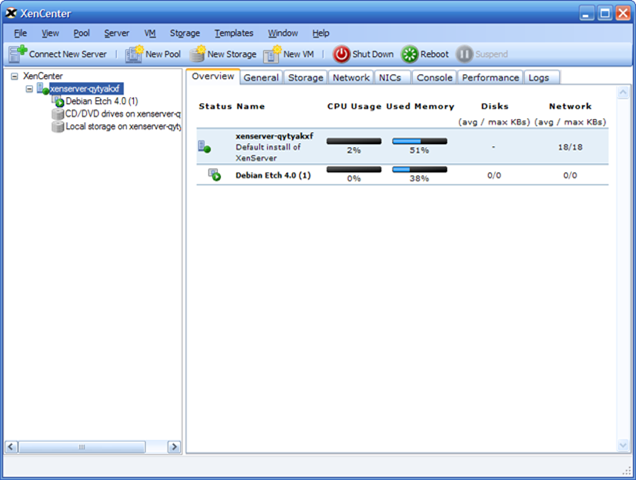Click the Debian Etch 4.0 (1) overview row name
This screenshot has width=636, height=480.
coord(273,175)
